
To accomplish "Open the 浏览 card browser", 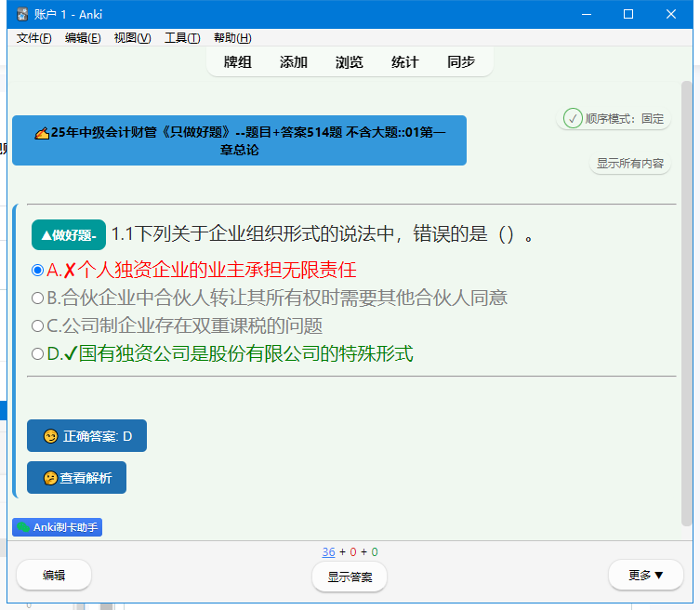I will pyautogui.click(x=350, y=61).
